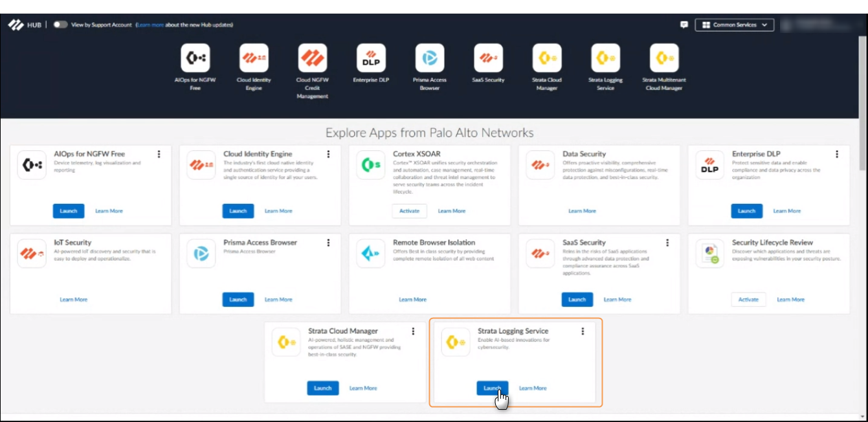The height and width of the screenshot is (422, 868).
Task: Click Learn More for Remote Browser Isolation
Action: pos(412,300)
